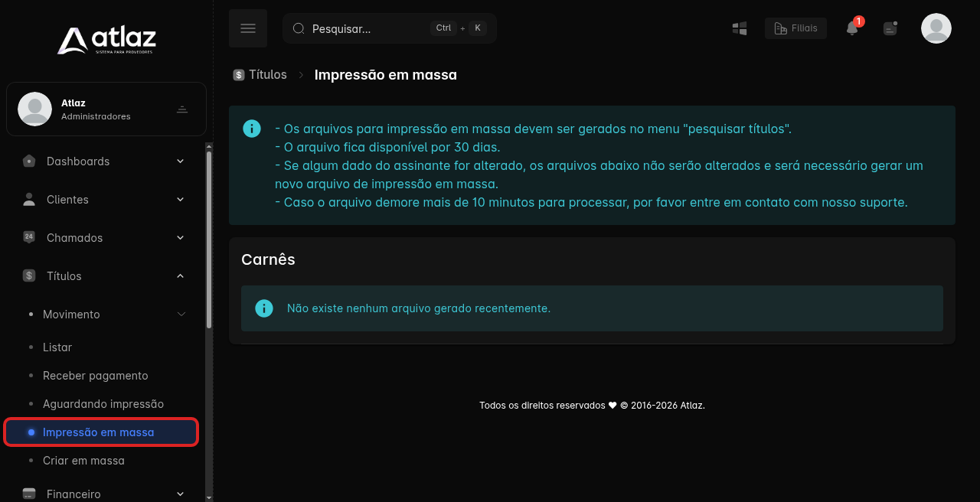Click the K key shortcut badge
The image size is (980, 502).
(x=478, y=28)
